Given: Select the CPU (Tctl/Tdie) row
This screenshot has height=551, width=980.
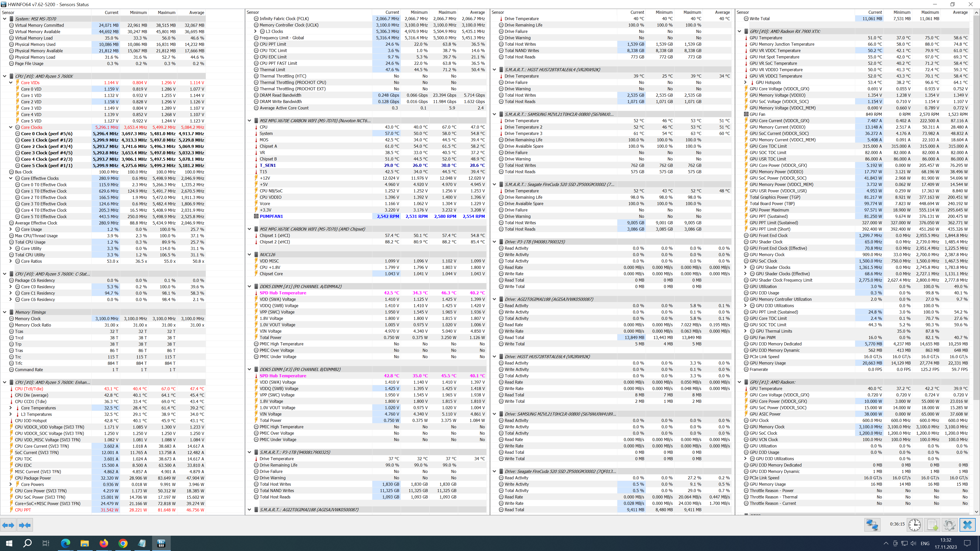Looking at the screenshot, I should [x=29, y=389].
